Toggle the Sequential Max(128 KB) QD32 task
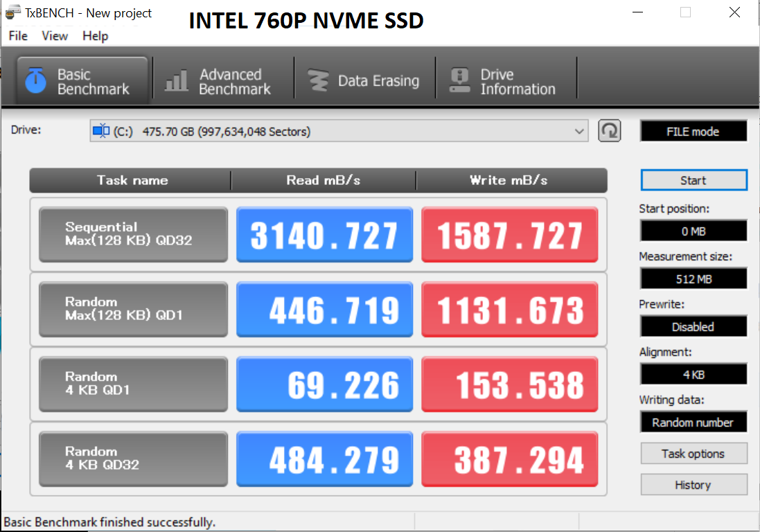760x532 pixels. pyautogui.click(x=133, y=234)
